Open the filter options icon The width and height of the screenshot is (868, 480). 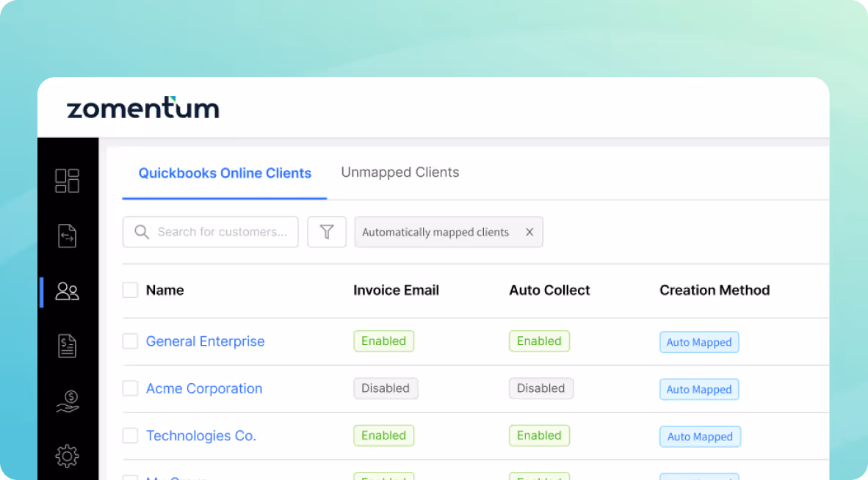click(327, 231)
